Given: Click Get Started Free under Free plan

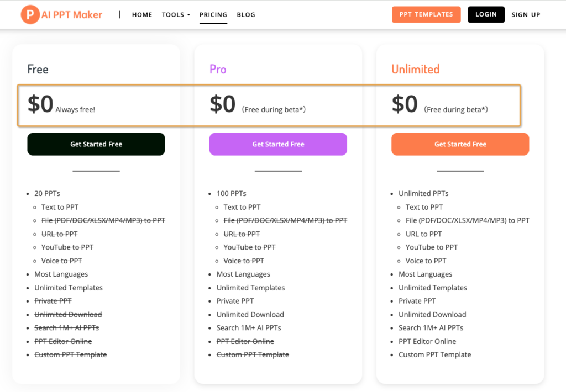Looking at the screenshot, I should point(96,144).
